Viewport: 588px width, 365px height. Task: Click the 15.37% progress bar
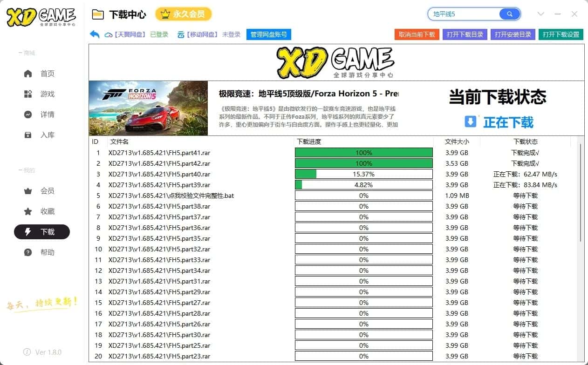[x=364, y=174]
